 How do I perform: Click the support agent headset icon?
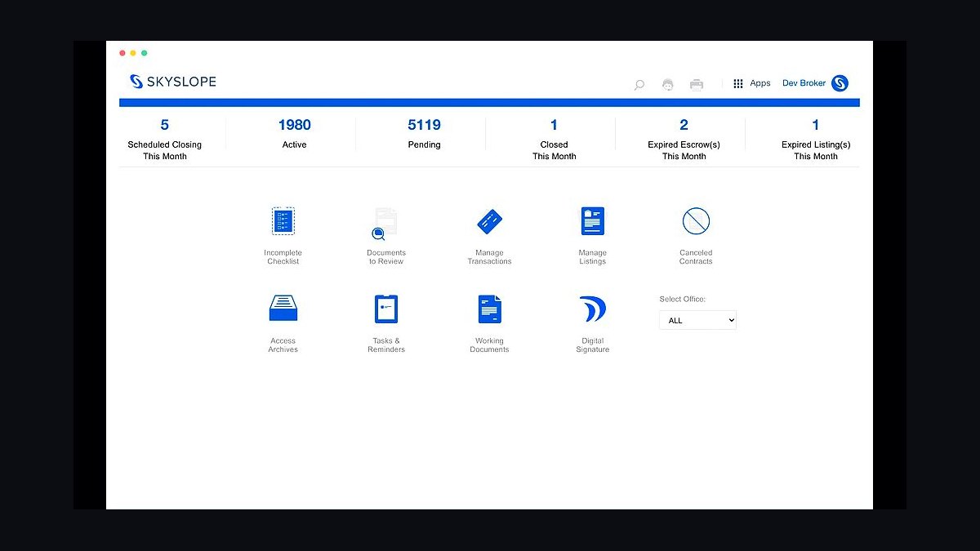[668, 84]
